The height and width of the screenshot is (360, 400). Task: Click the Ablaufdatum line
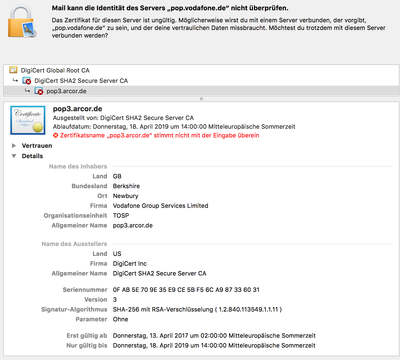[174, 127]
